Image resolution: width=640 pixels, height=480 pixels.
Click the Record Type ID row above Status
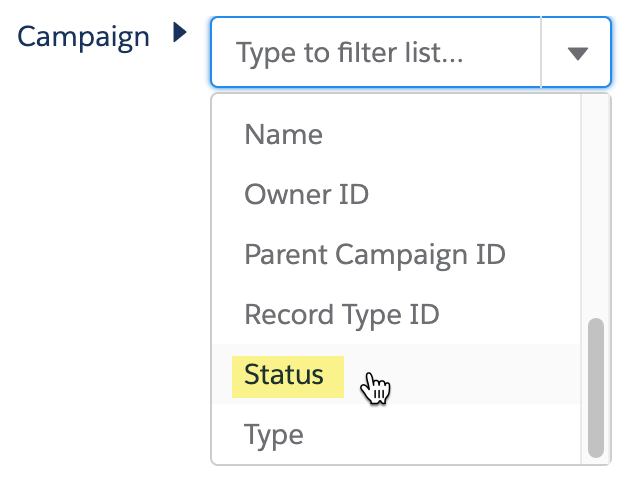(x=396, y=314)
